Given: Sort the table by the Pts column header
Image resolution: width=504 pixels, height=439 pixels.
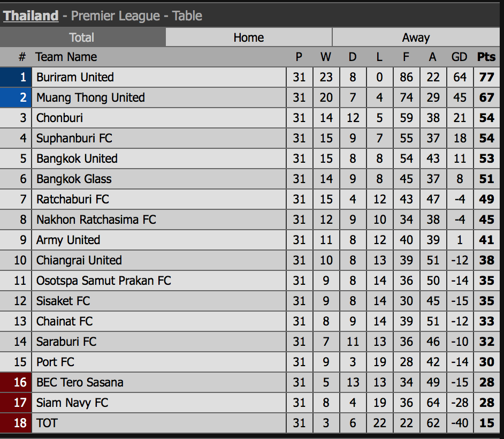Looking at the screenshot, I should pos(486,57).
